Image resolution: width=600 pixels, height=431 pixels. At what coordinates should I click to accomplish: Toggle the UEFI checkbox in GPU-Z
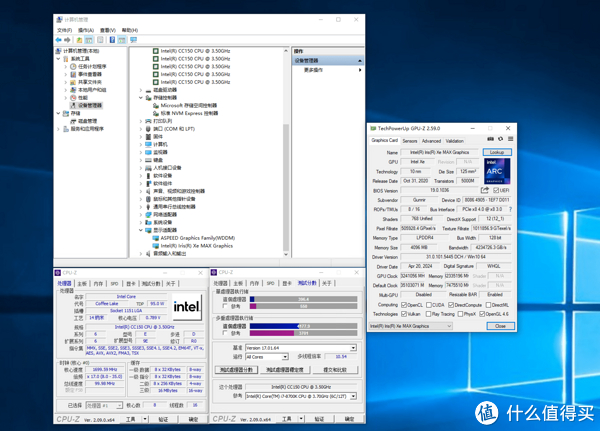coord(495,189)
